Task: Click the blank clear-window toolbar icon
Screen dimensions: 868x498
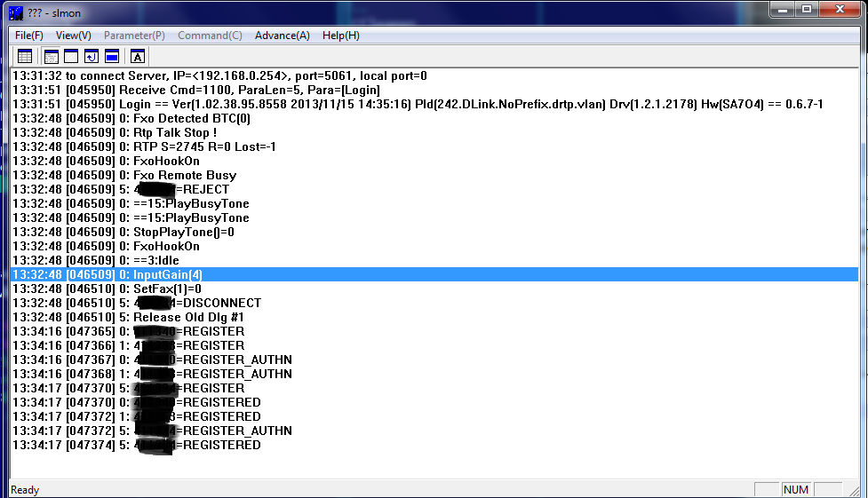Action: click(x=71, y=56)
